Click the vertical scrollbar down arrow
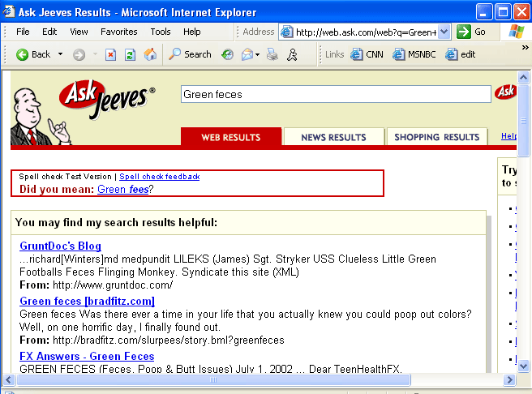Image resolution: width=532 pixels, height=394 pixels. tap(523, 366)
